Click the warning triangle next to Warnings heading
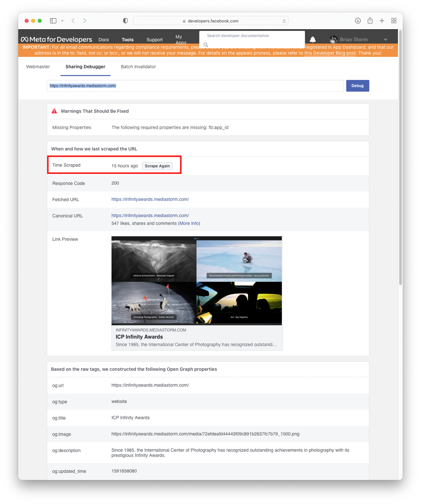Screen dimensions: 421x504 (x=54, y=110)
